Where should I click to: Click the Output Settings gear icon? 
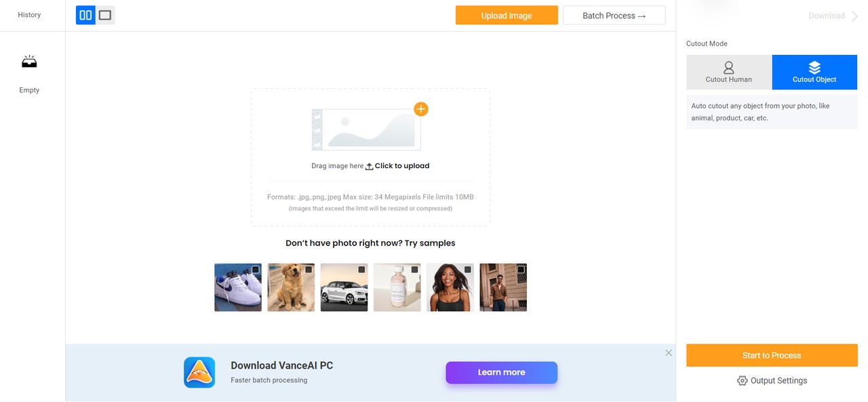[x=742, y=380]
